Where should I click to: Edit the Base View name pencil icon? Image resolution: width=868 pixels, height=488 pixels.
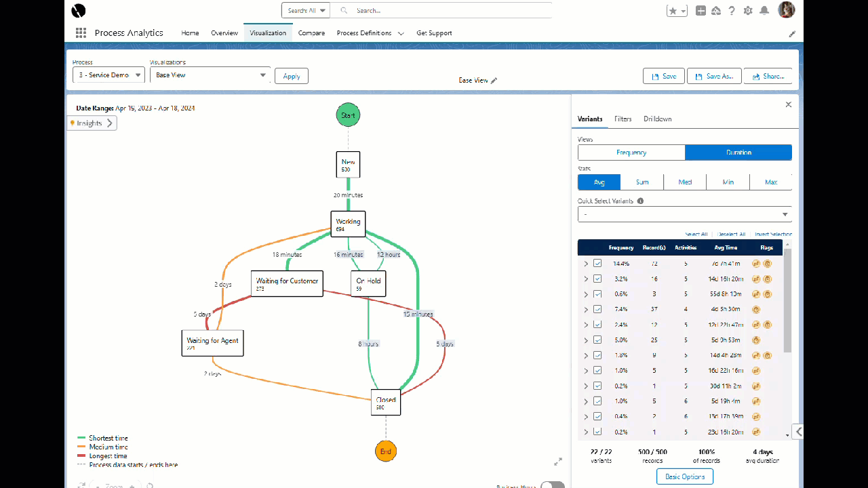point(494,80)
